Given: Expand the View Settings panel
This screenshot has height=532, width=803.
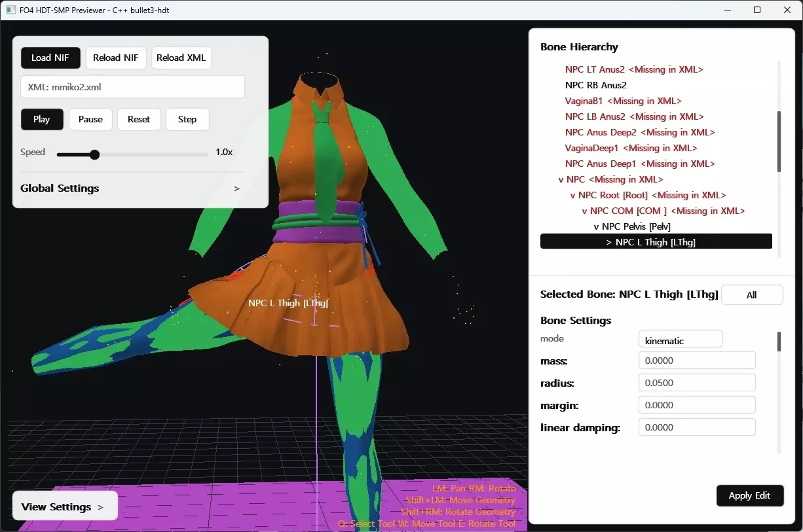Looking at the screenshot, I should click(x=65, y=506).
